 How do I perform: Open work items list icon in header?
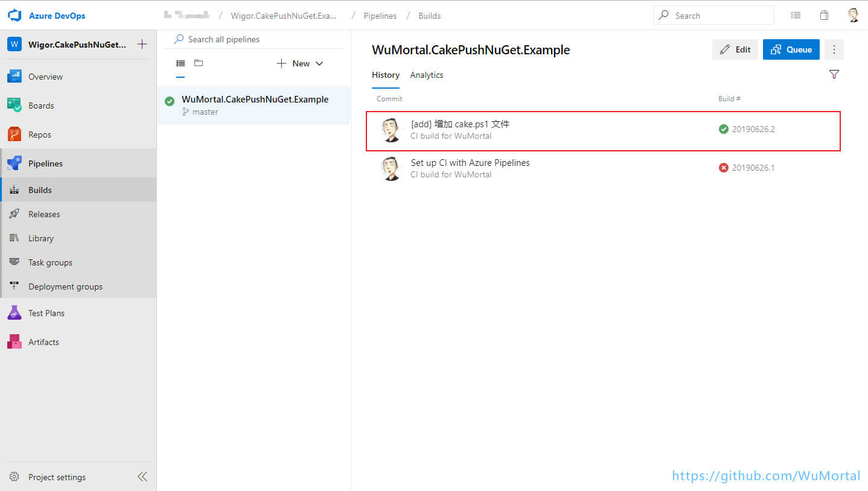click(796, 16)
